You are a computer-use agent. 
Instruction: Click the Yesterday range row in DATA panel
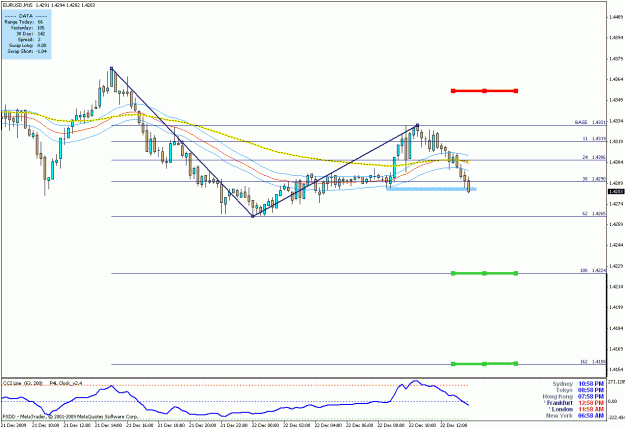(x=28, y=28)
